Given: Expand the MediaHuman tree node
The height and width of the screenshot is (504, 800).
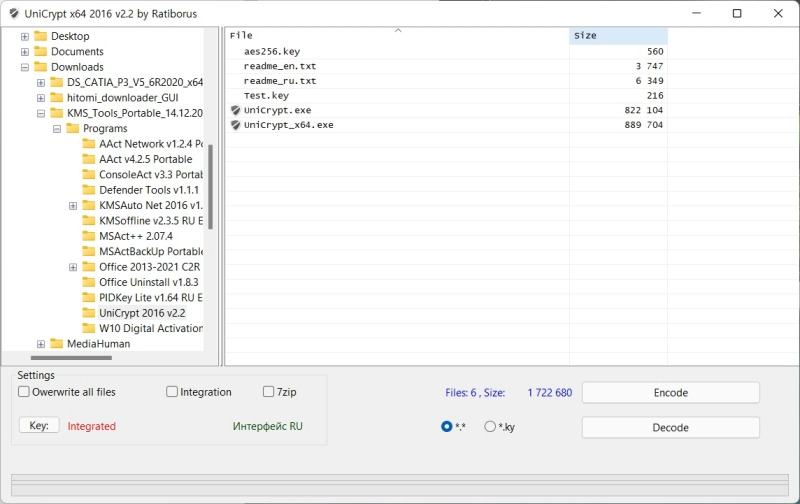Looking at the screenshot, I should click(x=41, y=344).
